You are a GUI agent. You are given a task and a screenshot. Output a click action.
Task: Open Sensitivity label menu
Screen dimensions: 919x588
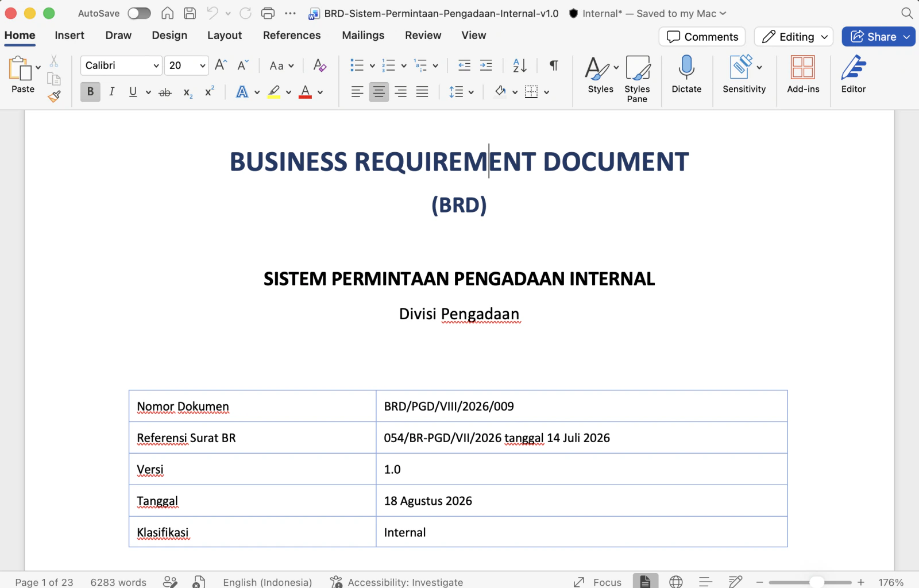(744, 75)
